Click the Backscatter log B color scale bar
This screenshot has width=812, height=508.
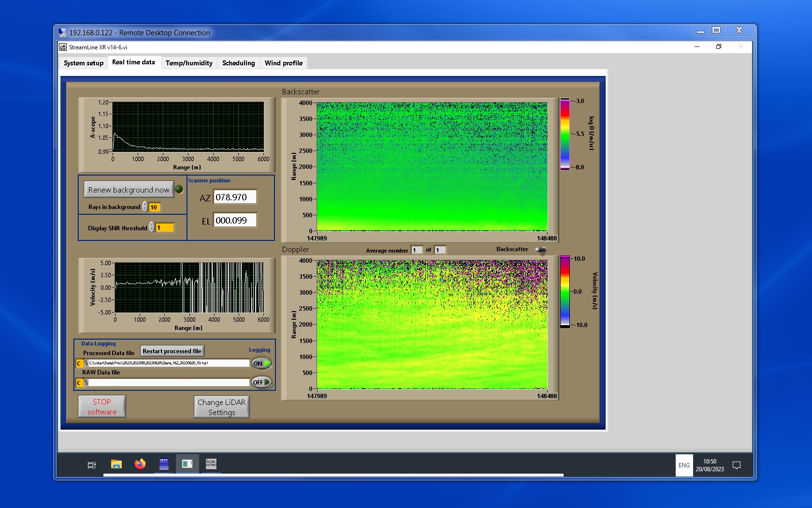pos(565,134)
